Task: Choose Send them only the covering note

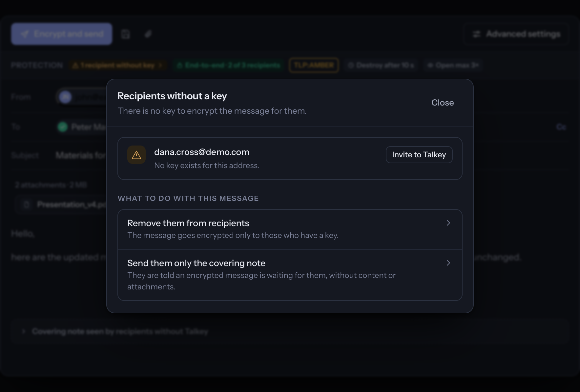Action: 290,275
